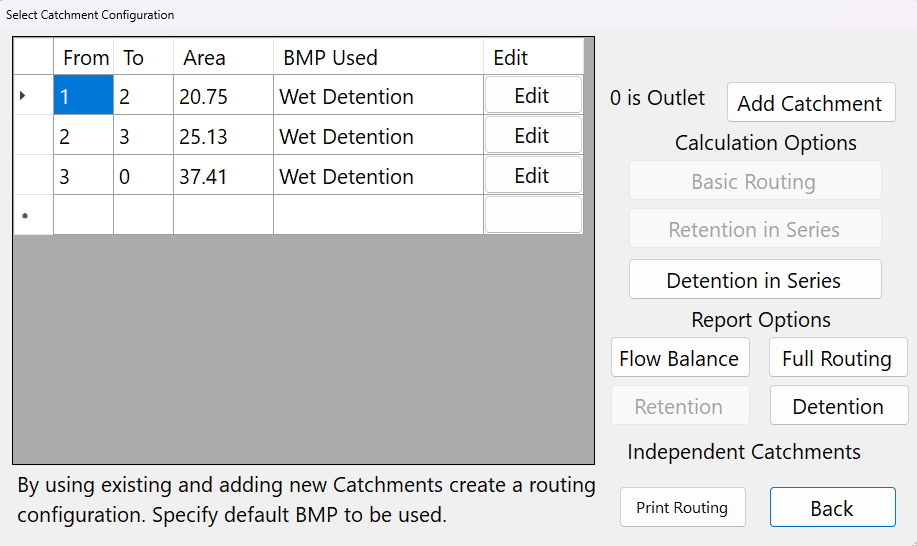Viewport: 917px width, 546px height.
Task: Select the new row asterisk marker
Action: pos(24,216)
